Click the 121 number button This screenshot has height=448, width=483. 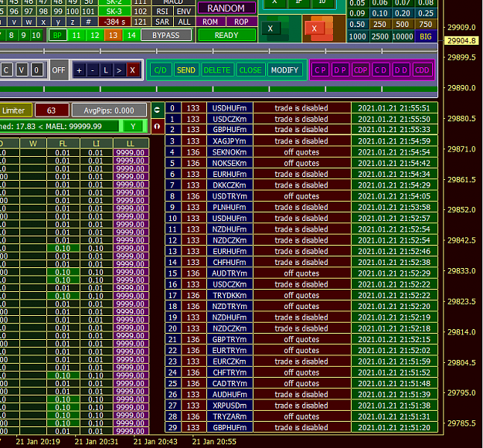[141, 22]
